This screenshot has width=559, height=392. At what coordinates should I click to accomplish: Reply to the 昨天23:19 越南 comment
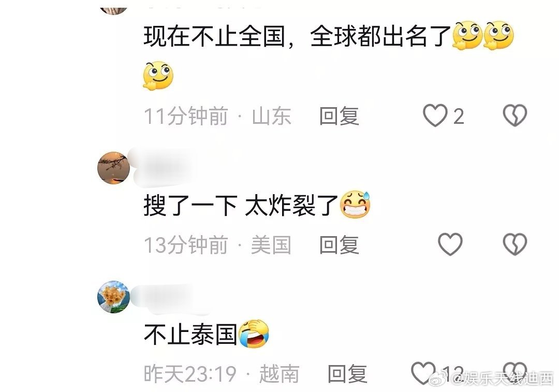347,374
